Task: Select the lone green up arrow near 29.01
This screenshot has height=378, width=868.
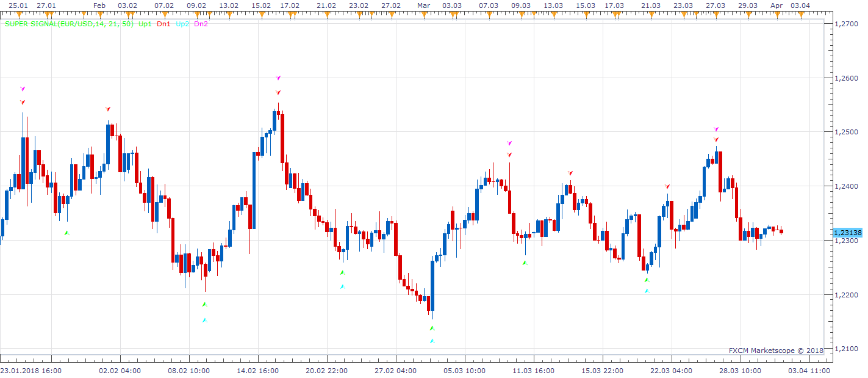Action: click(x=67, y=233)
